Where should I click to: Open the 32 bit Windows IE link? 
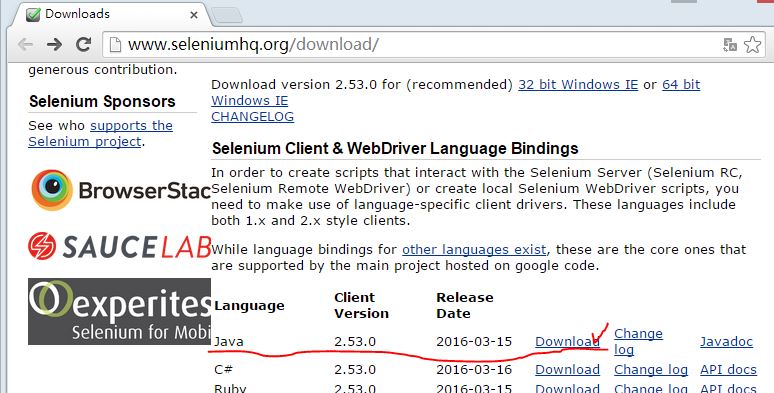(578, 84)
